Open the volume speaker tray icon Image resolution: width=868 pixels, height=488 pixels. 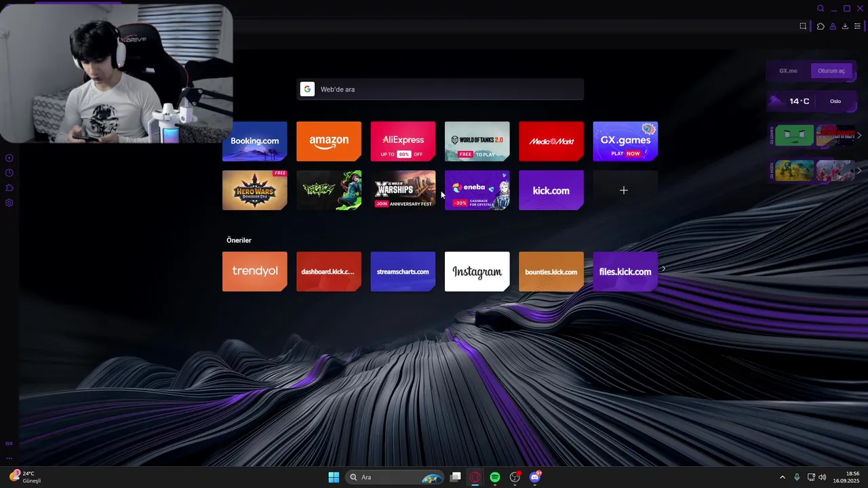click(823, 477)
